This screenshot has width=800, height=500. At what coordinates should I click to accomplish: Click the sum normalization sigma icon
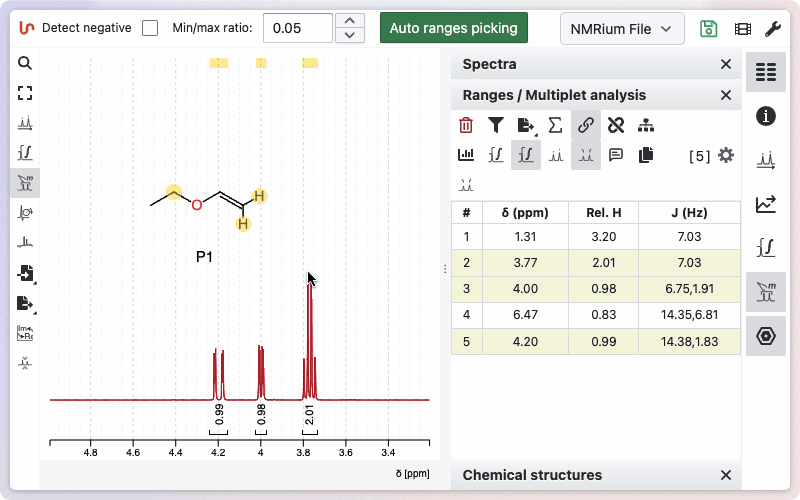555,125
